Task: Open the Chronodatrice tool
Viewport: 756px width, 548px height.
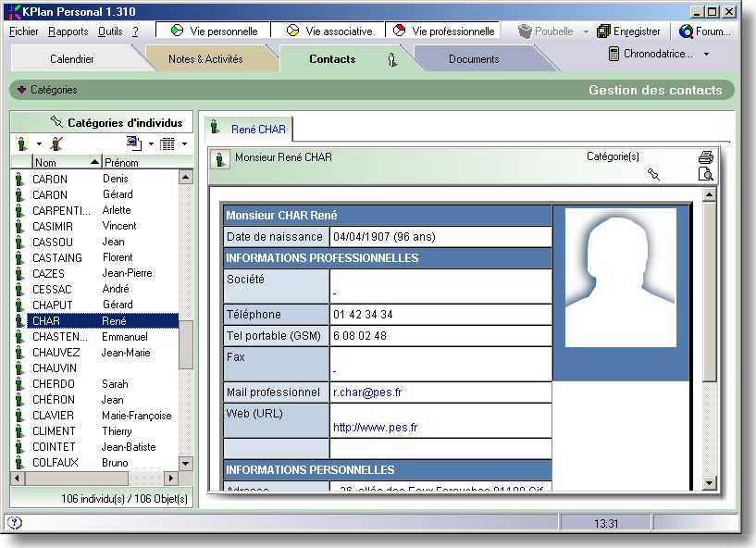Action: coord(651,54)
